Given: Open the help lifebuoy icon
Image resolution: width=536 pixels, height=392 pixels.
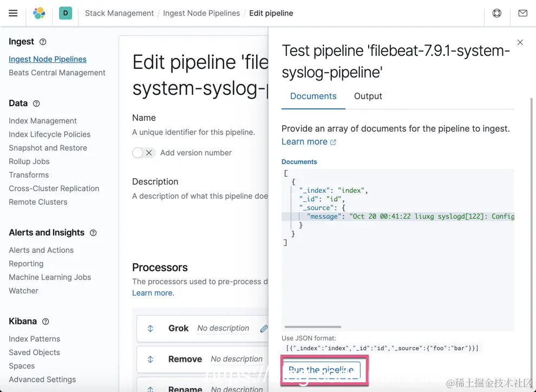Looking at the screenshot, I should (x=496, y=13).
